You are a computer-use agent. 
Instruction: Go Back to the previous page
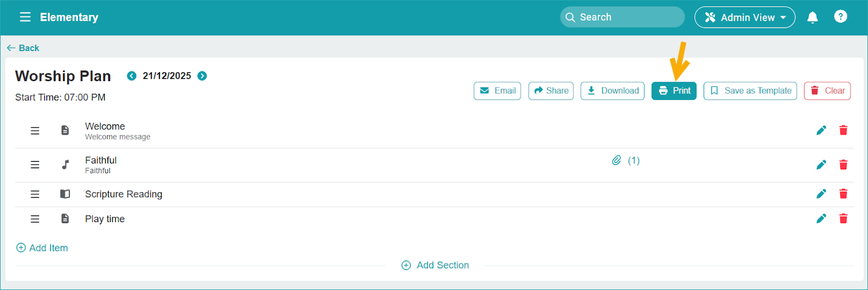click(23, 48)
